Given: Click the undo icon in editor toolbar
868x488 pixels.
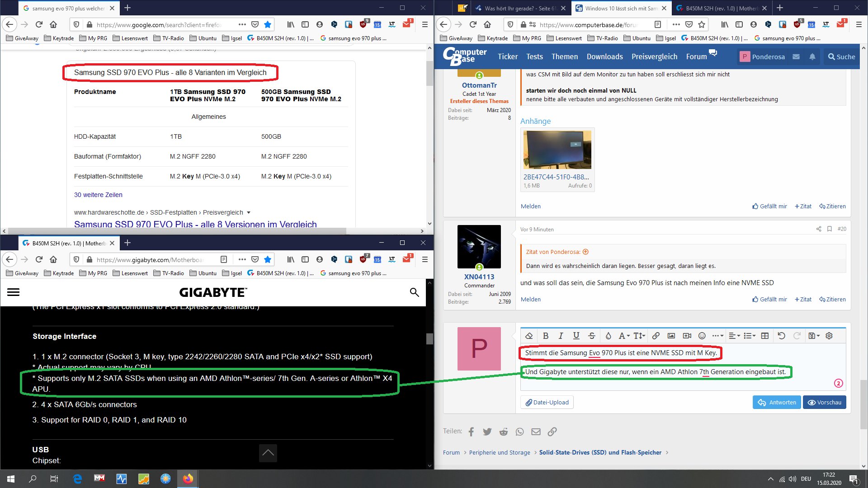Looking at the screenshot, I should [x=781, y=336].
